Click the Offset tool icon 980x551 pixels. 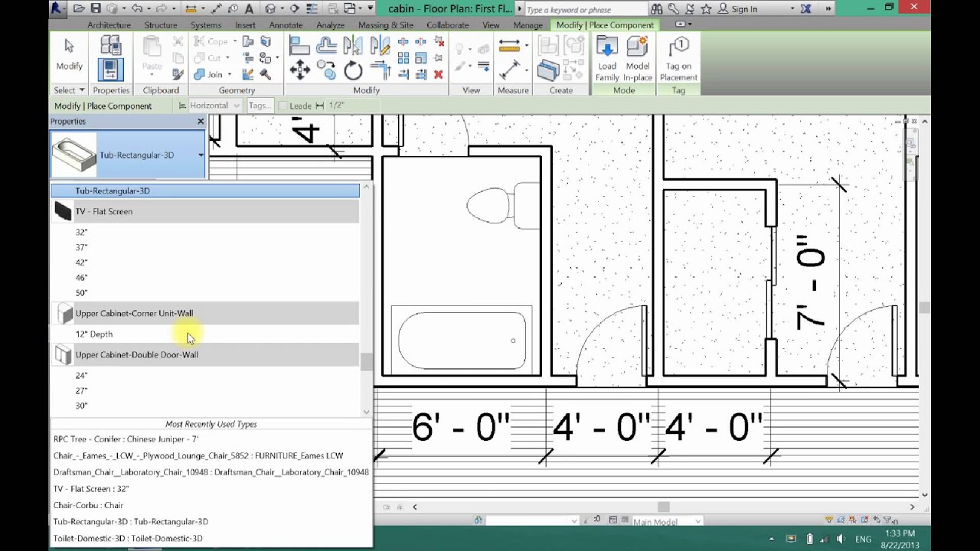click(x=327, y=46)
